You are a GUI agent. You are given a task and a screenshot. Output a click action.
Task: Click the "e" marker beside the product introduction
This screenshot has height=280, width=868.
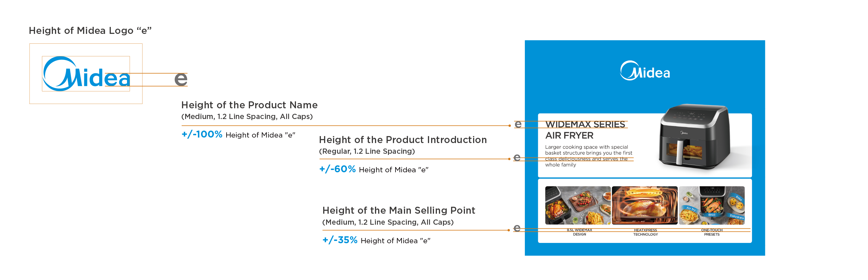pos(516,158)
